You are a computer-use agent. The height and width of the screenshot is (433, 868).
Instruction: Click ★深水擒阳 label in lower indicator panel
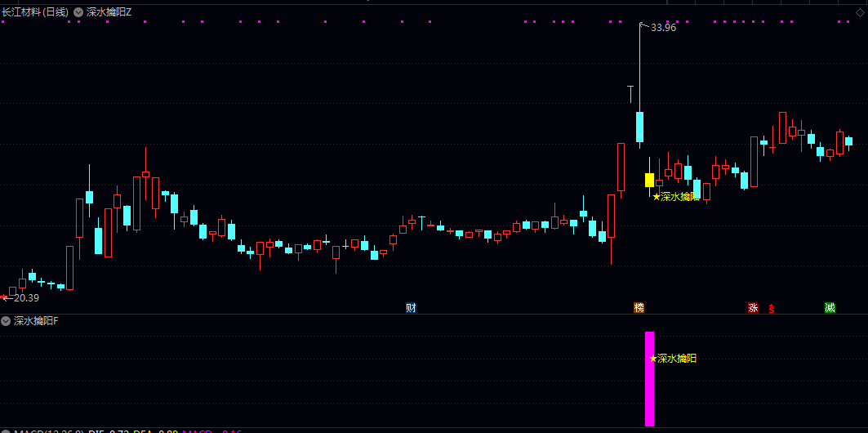(673, 359)
